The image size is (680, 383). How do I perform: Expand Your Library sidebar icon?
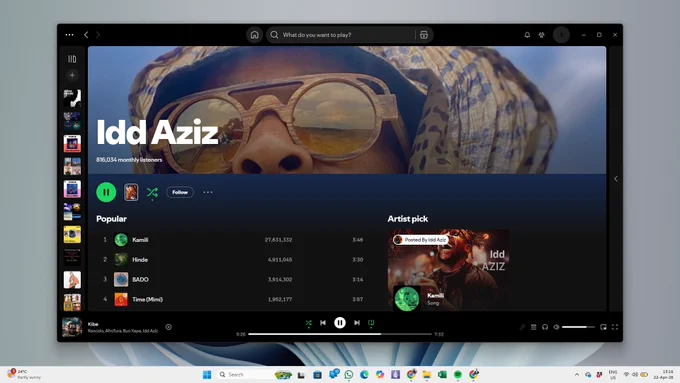click(72, 59)
